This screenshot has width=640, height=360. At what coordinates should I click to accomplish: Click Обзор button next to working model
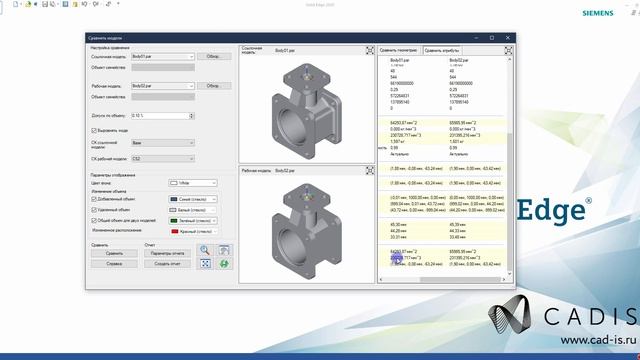click(214, 86)
